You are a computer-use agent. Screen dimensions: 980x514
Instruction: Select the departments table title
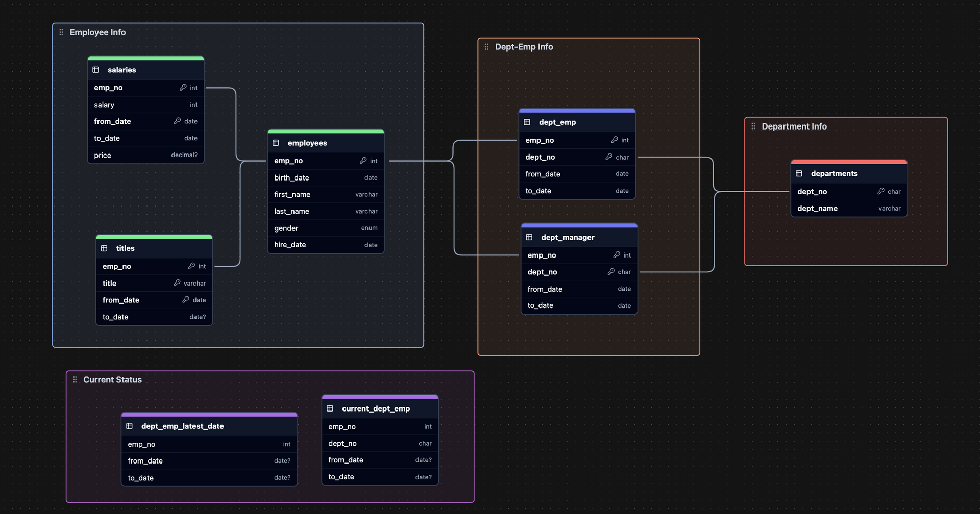pos(834,173)
